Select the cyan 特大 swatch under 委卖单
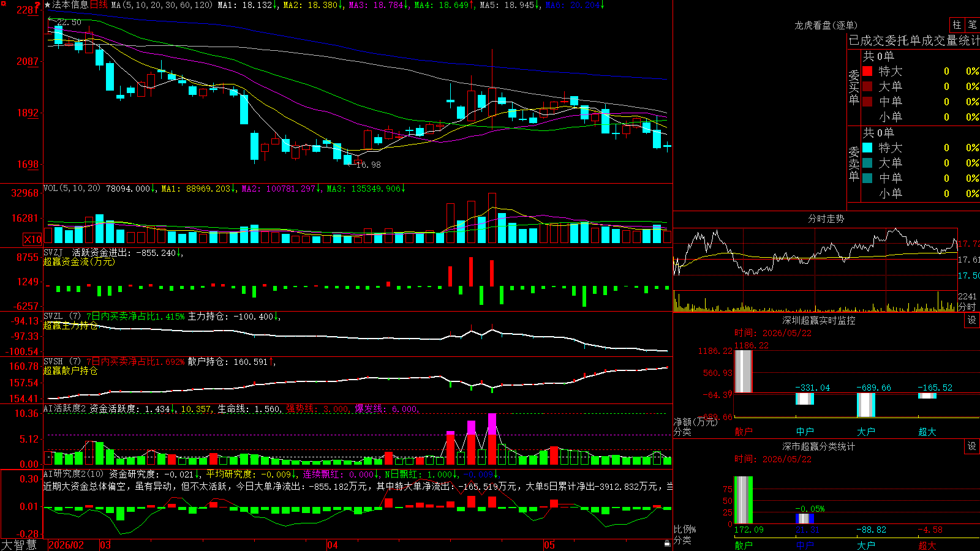 pos(867,148)
